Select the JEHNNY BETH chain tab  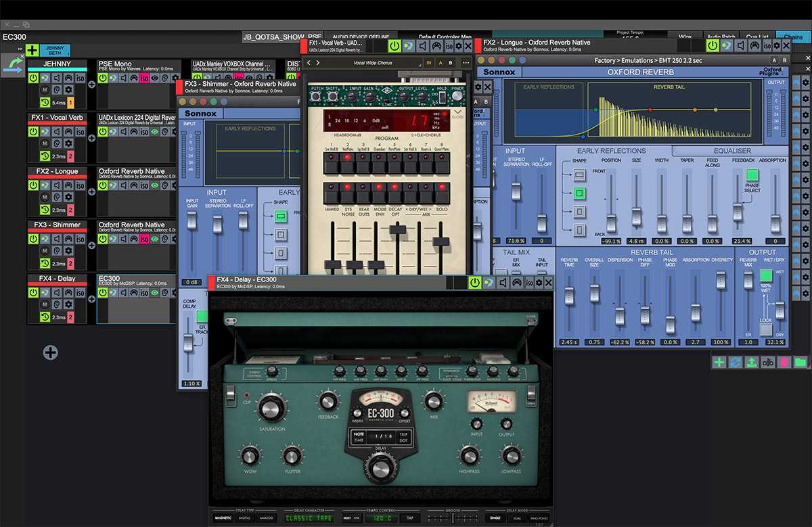coord(55,50)
